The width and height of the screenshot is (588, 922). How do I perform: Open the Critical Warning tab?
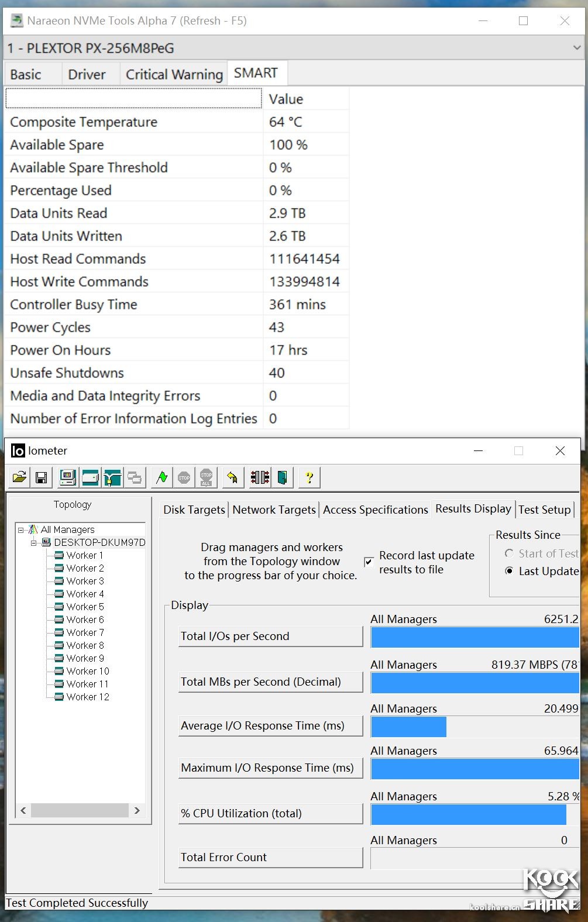tap(174, 74)
